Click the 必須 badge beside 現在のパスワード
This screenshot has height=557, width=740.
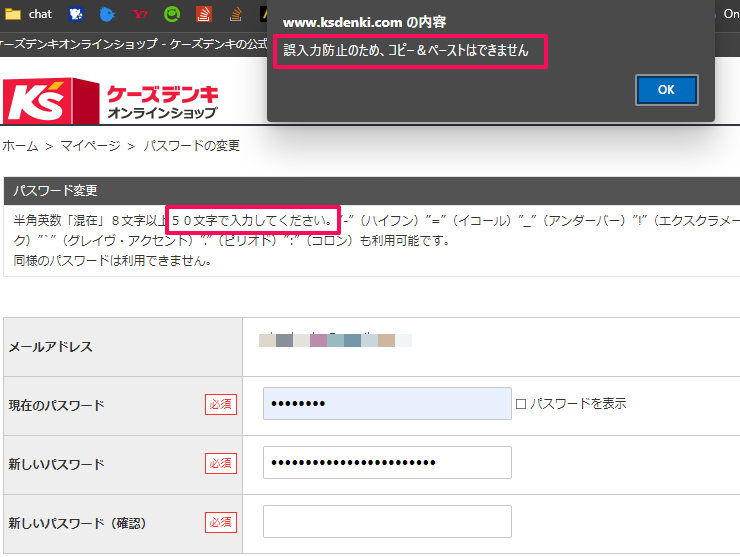pos(221,405)
